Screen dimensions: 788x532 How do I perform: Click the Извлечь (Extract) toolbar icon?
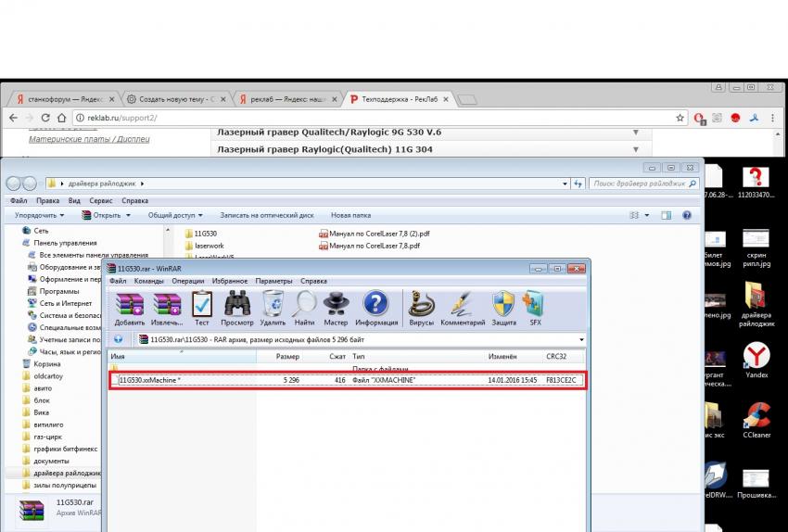[x=167, y=308]
